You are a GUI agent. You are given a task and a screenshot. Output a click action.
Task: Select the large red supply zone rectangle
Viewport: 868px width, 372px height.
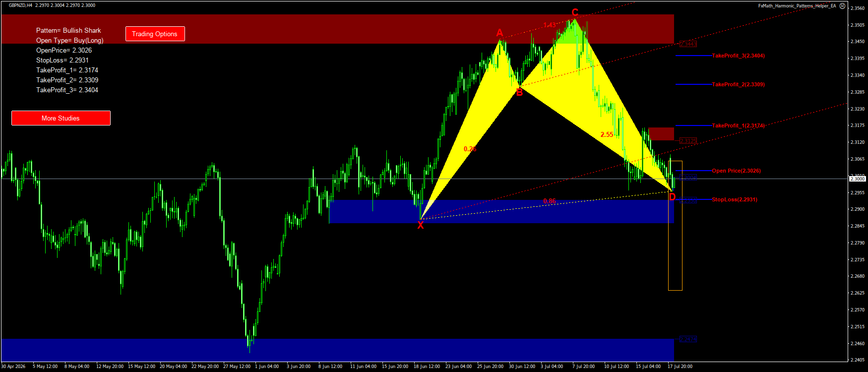pyautogui.click(x=337, y=29)
